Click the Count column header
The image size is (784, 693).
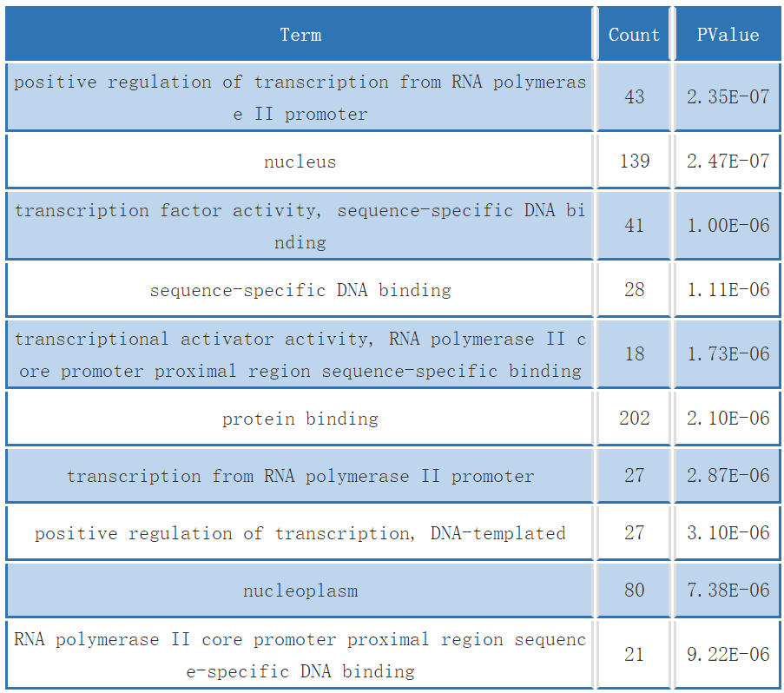634,34
